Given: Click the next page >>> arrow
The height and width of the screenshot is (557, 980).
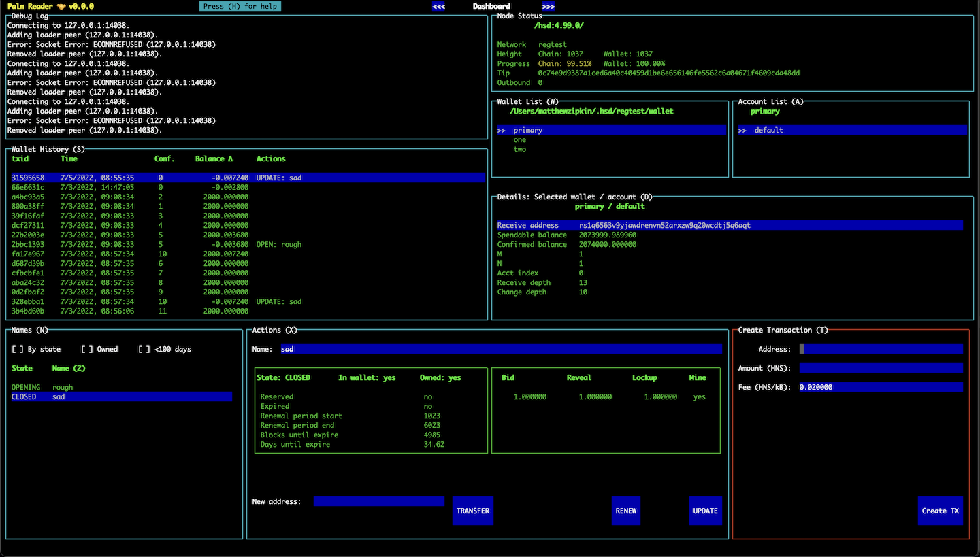Looking at the screenshot, I should coord(549,6).
